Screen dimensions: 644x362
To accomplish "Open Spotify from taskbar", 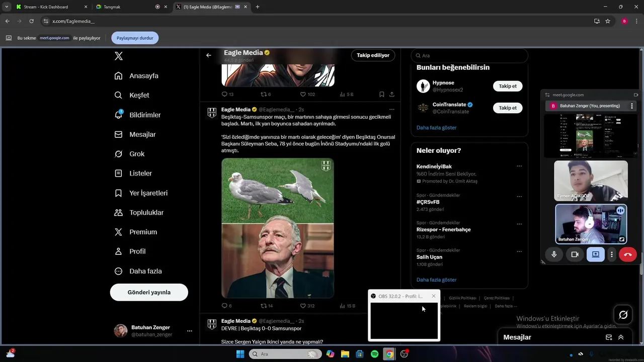I will tap(374, 354).
